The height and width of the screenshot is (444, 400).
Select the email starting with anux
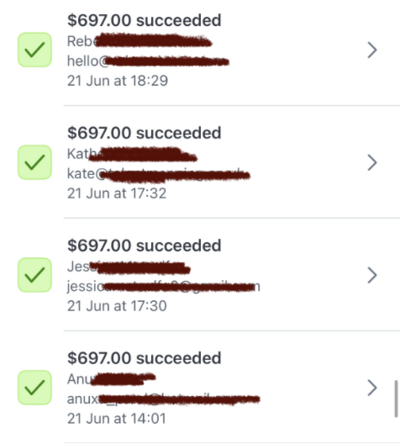tap(163, 399)
